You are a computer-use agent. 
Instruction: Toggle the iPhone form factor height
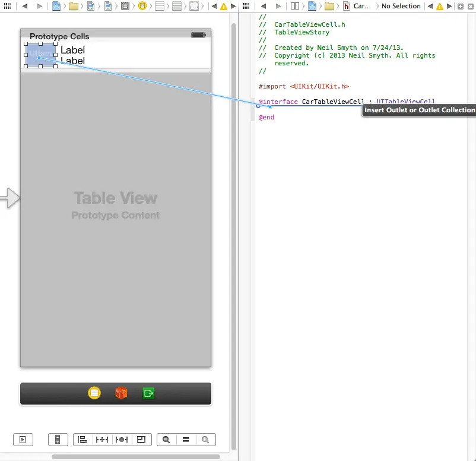[58, 440]
